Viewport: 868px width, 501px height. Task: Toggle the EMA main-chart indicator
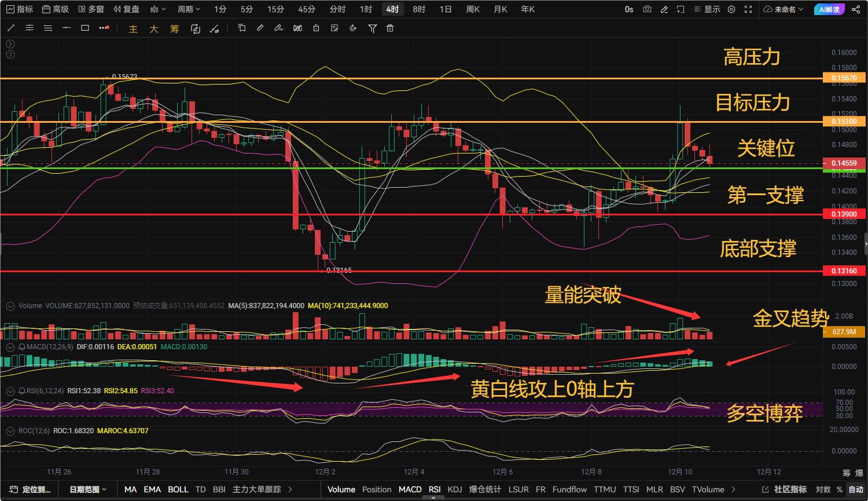(x=152, y=489)
